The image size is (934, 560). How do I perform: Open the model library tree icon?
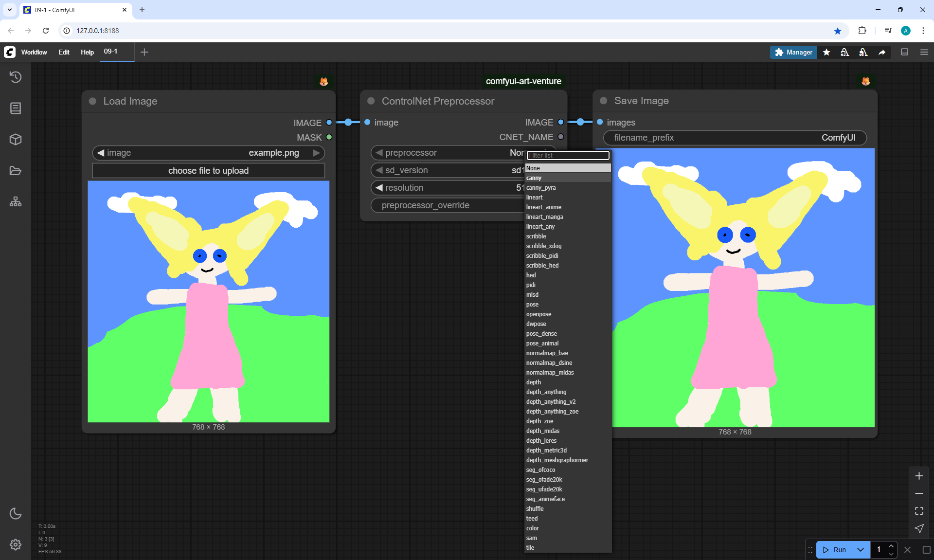point(16,201)
